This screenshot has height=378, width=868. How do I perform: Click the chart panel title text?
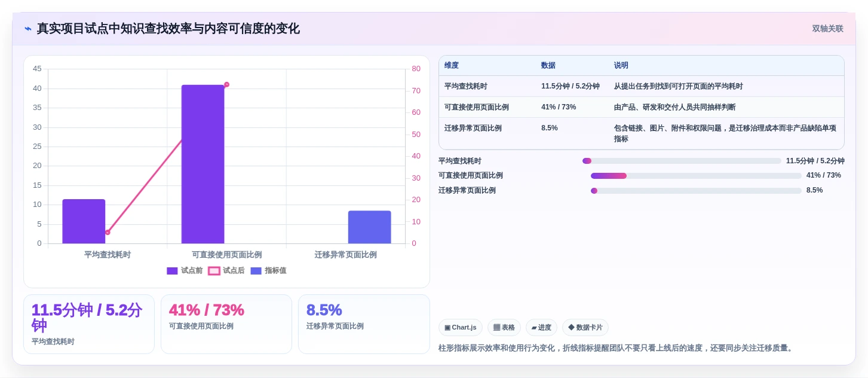click(168, 29)
